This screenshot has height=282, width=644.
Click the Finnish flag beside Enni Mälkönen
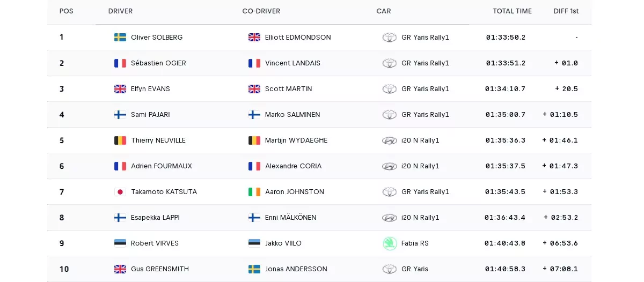[x=254, y=218]
